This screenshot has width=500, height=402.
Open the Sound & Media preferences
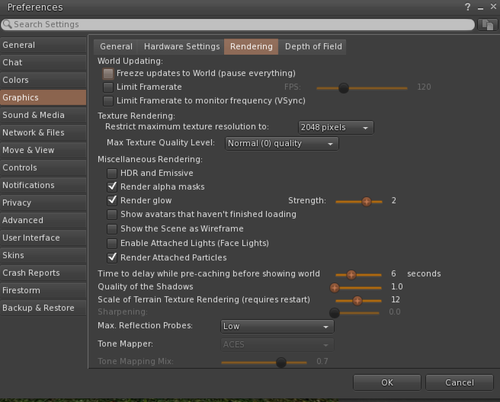[43, 115]
